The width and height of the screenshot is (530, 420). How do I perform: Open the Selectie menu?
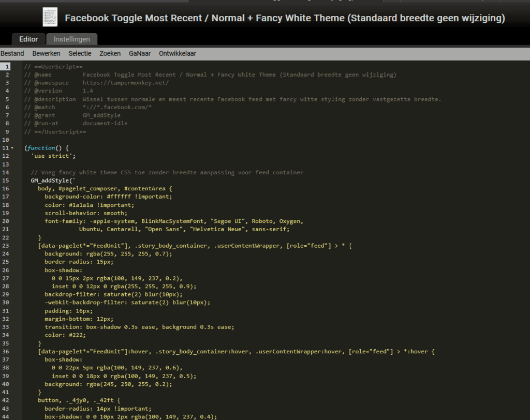80,53
